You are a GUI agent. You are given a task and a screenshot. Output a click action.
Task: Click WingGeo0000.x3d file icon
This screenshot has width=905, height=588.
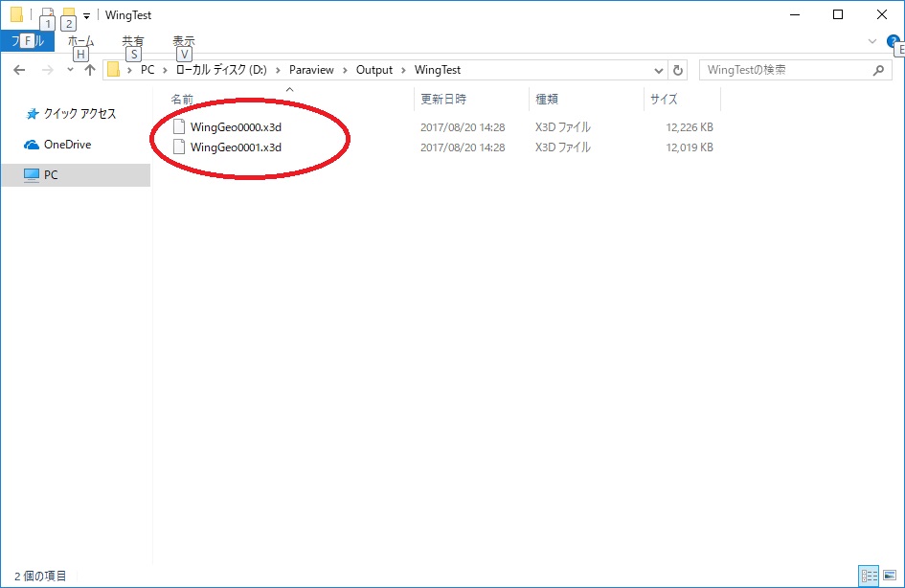(x=179, y=126)
